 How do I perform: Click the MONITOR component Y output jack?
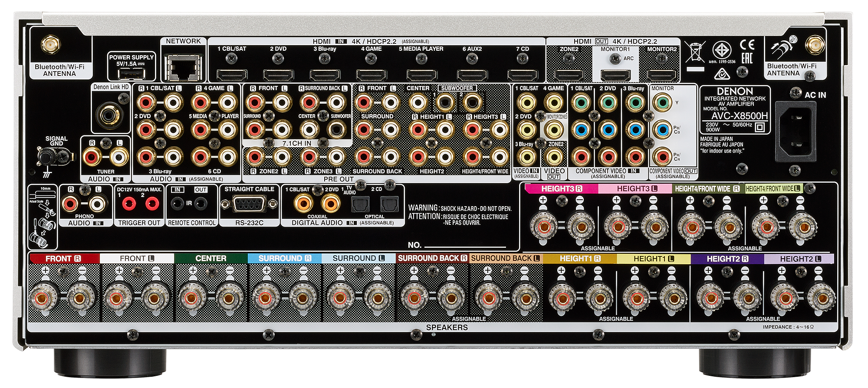point(662,103)
